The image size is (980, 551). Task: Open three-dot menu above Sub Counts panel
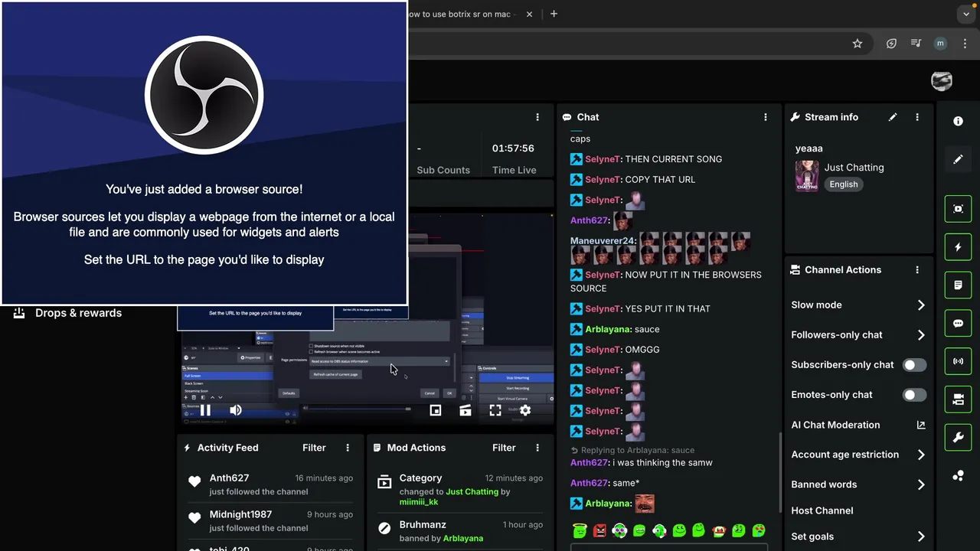pos(537,117)
